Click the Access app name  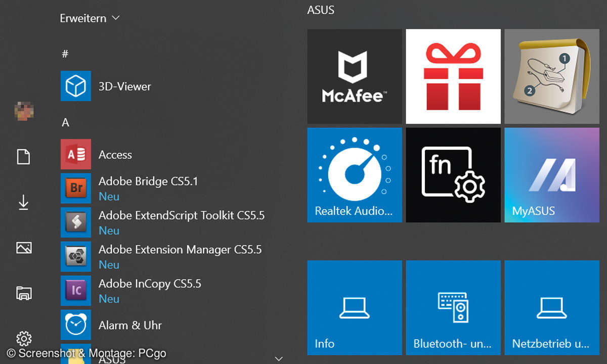point(115,155)
